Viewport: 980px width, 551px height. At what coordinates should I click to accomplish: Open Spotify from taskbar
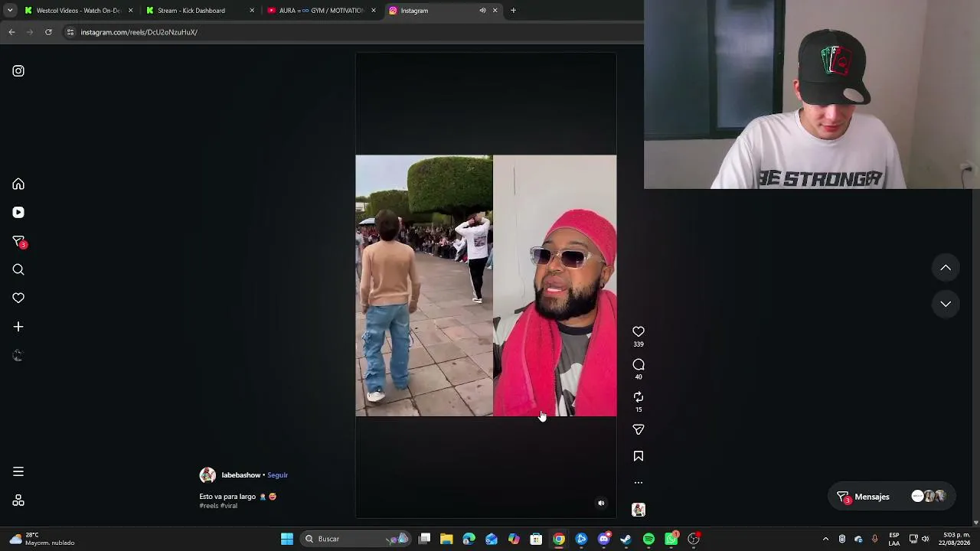648,539
